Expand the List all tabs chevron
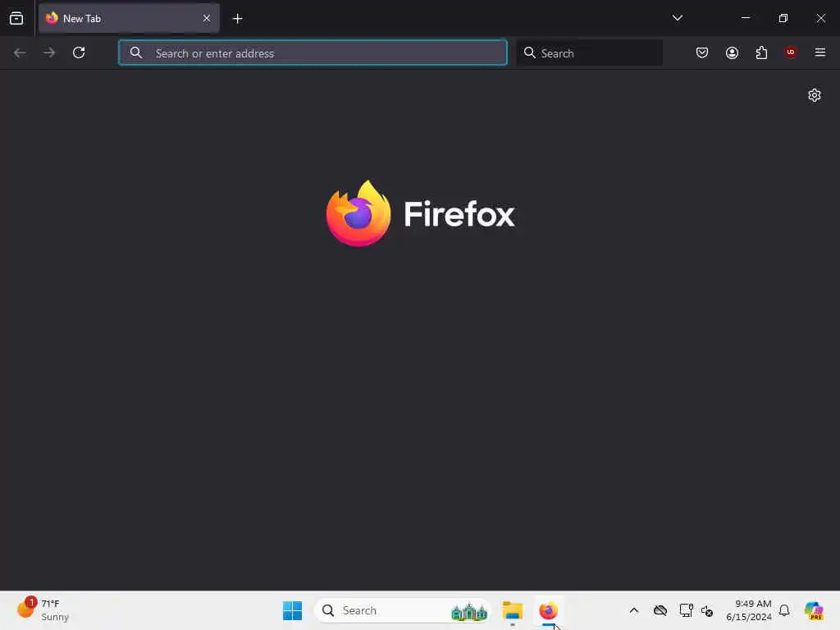 click(x=677, y=18)
